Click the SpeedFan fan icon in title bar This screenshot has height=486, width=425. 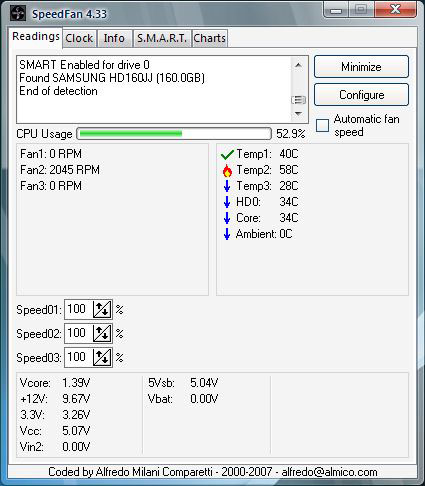18,14
